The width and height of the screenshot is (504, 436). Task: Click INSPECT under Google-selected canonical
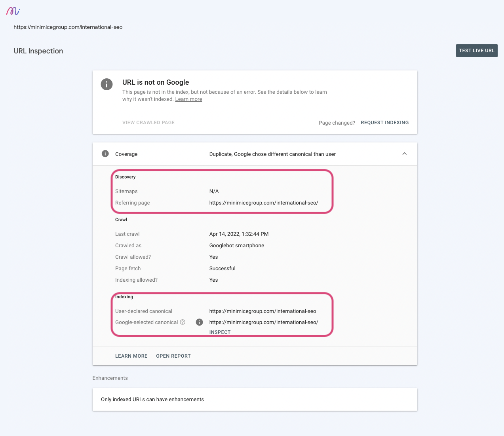click(x=220, y=332)
